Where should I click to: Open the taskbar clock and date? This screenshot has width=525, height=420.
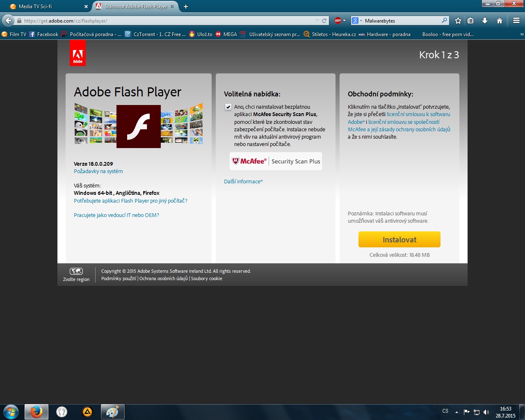505,412
